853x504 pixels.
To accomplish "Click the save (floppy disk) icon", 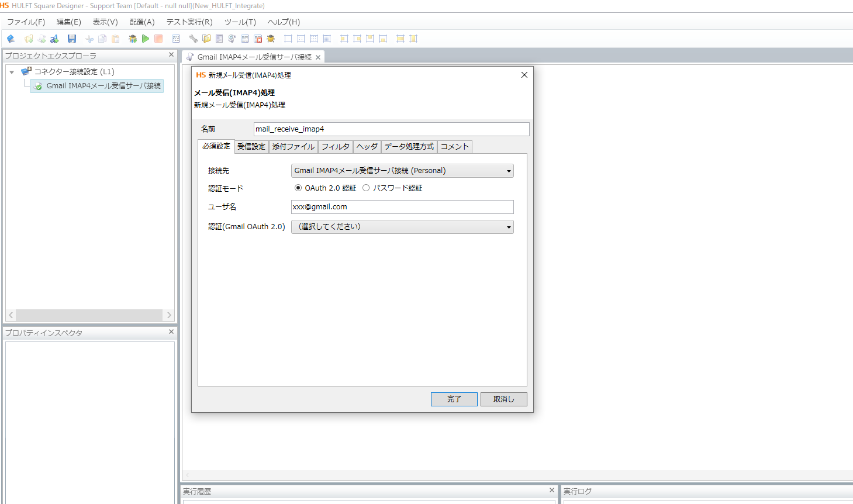I will pyautogui.click(x=72, y=39).
